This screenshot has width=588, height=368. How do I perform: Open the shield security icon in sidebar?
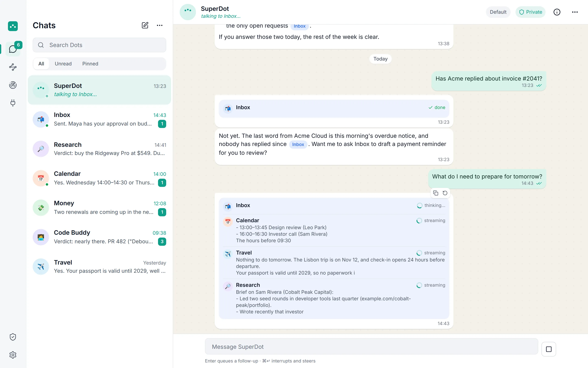pos(13,337)
